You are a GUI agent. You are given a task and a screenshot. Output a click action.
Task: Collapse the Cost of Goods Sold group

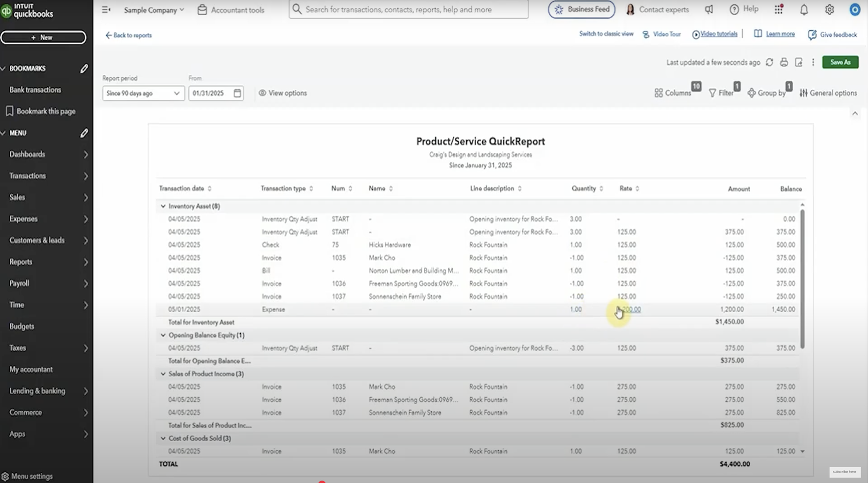(163, 438)
